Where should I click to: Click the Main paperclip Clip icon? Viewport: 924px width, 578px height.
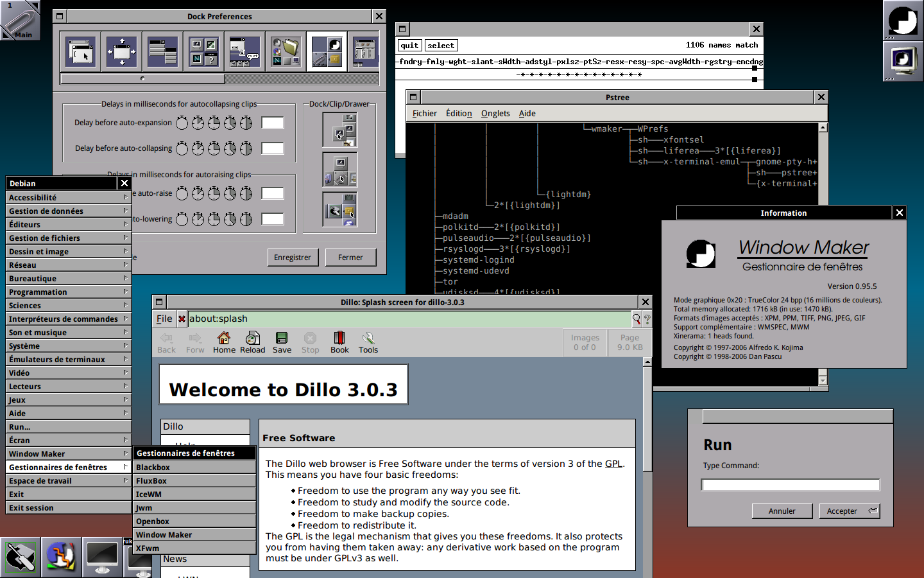pos(20,20)
